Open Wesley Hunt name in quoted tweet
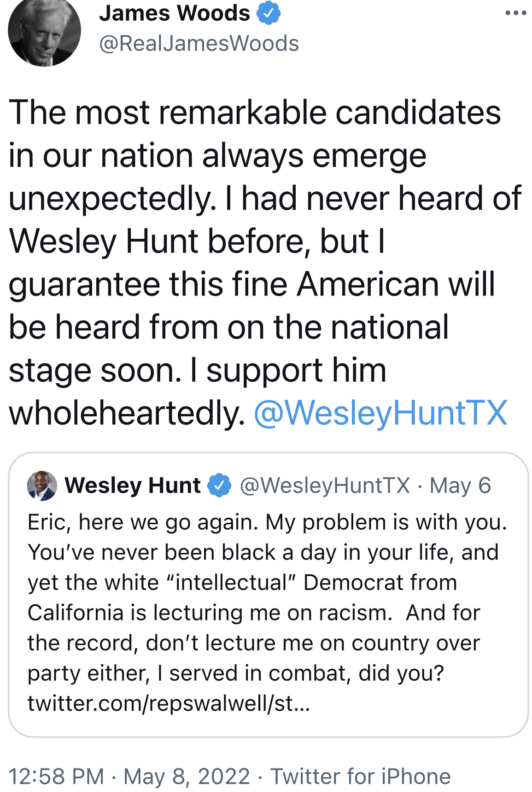The width and height of the screenshot is (532, 792). tap(133, 485)
